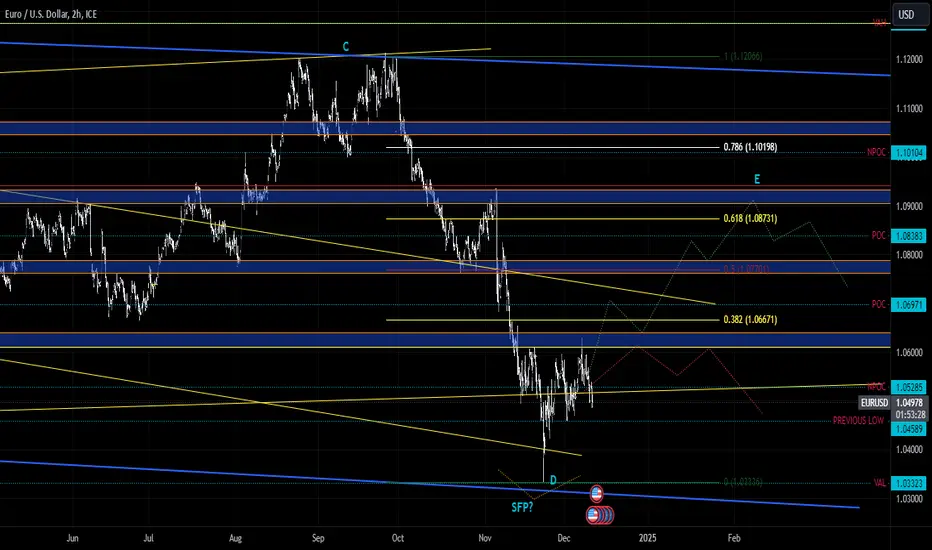Image resolution: width=932 pixels, height=550 pixels.
Task: Select the 0.382 (1.06671) Fibonacci label
Action: point(750,319)
